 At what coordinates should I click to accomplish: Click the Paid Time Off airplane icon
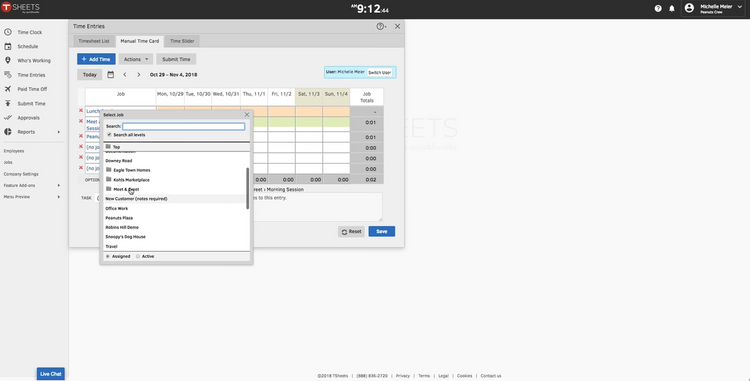coord(8,89)
